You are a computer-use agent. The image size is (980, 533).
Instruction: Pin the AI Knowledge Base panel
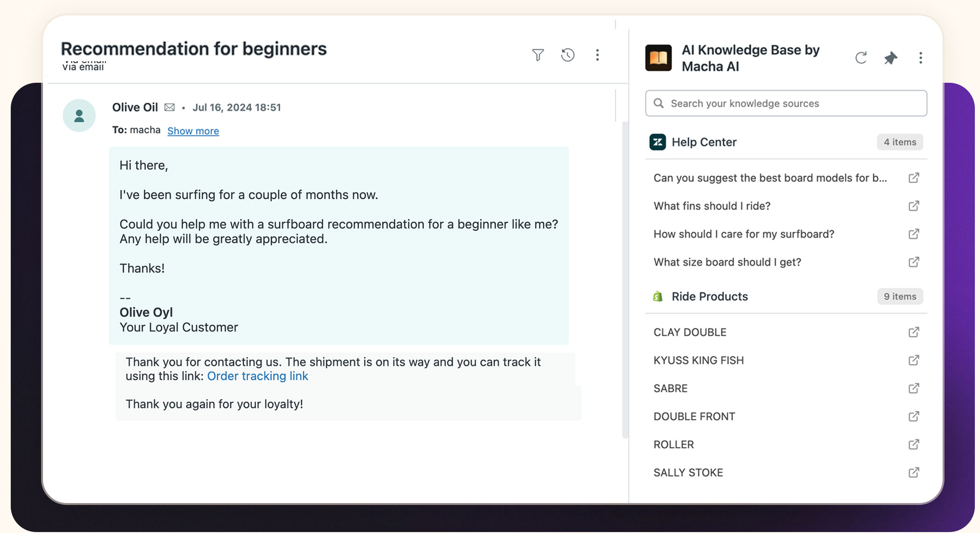click(890, 58)
